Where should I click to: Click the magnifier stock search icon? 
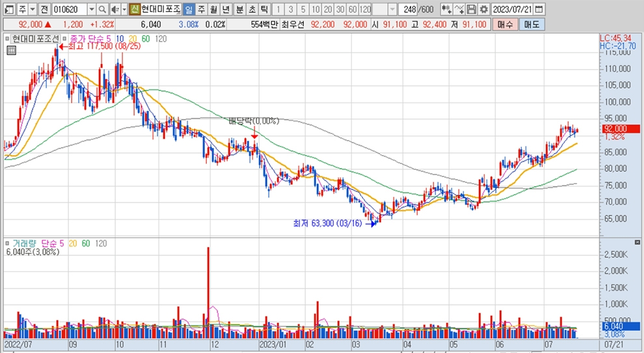[102, 9]
